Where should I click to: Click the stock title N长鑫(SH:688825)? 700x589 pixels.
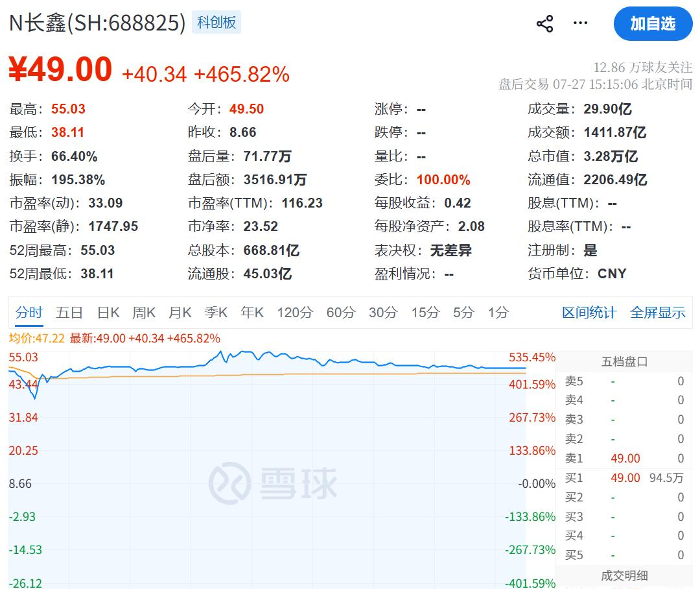tap(97, 23)
